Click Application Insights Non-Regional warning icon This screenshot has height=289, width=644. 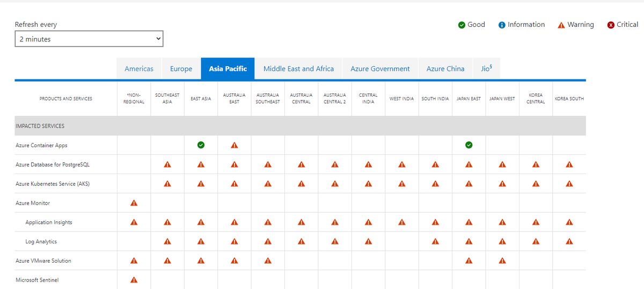tap(134, 222)
